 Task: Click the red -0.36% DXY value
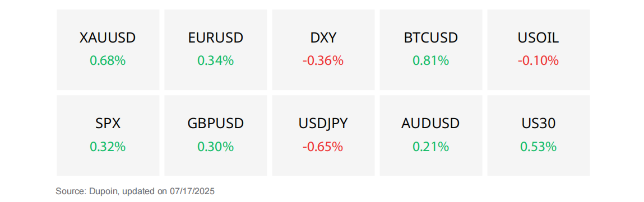point(323,61)
